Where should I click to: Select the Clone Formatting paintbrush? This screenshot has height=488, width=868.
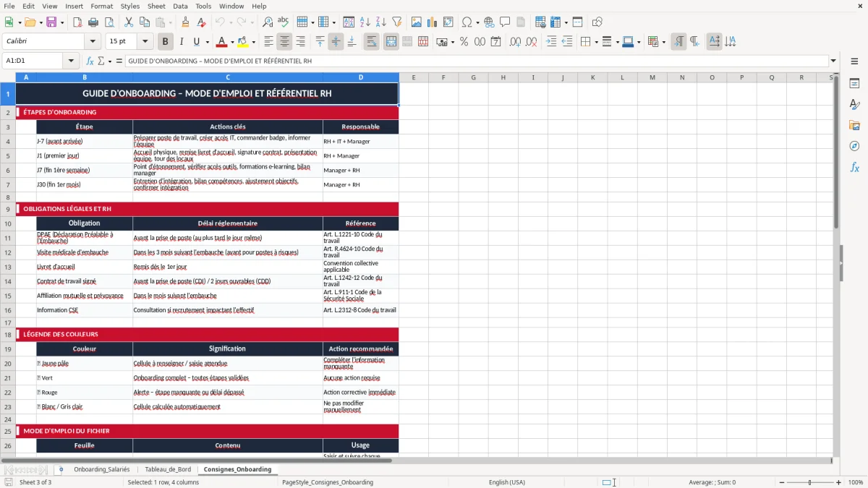pos(185,22)
